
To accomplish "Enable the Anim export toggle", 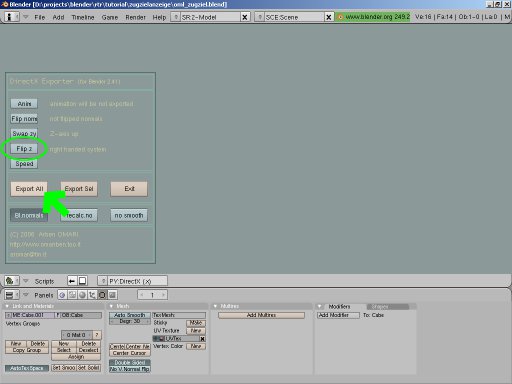I will click(24, 104).
